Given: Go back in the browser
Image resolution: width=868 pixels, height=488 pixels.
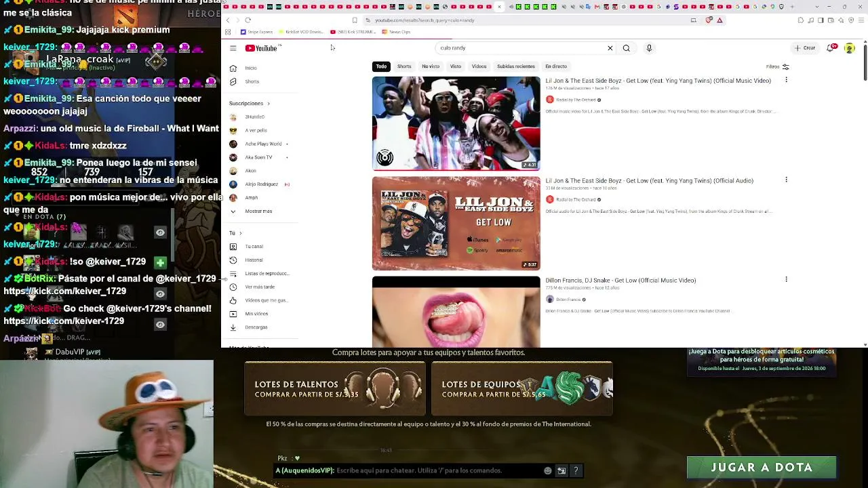Looking at the screenshot, I should [229, 20].
